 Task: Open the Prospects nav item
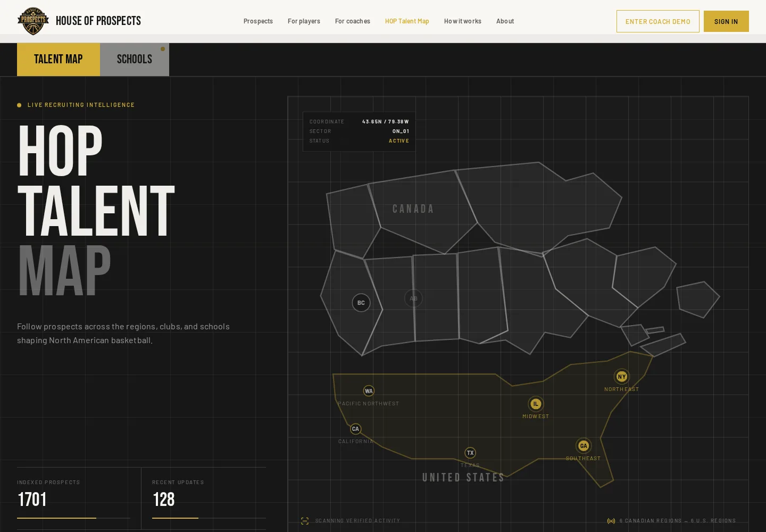click(258, 21)
